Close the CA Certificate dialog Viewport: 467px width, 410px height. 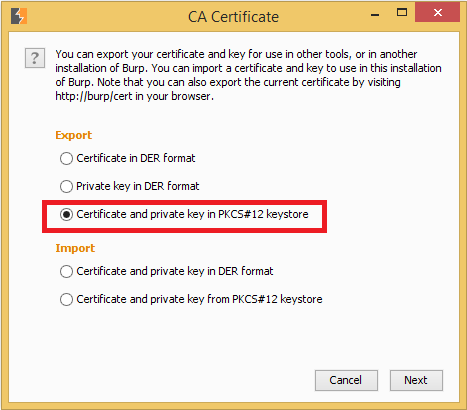(438, 13)
